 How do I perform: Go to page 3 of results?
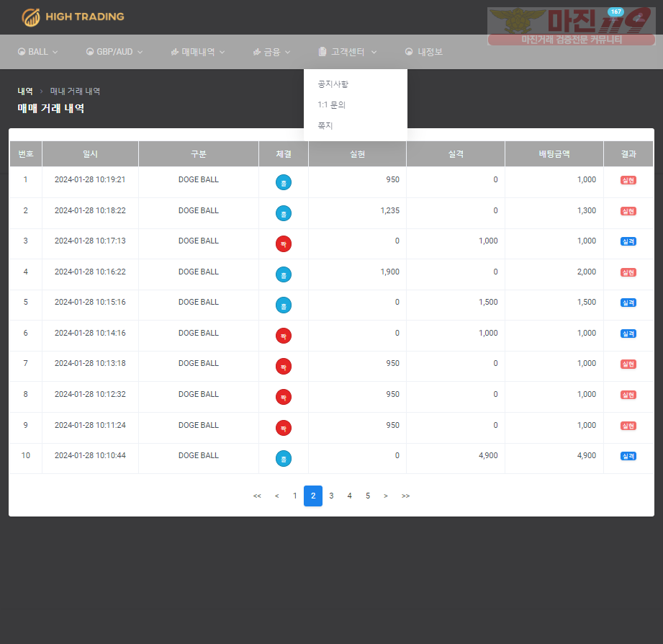click(x=331, y=496)
